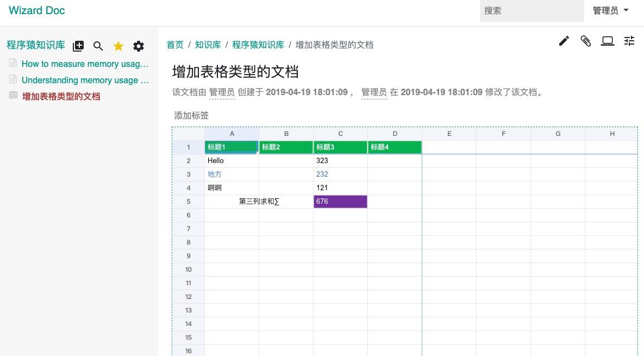Click the document title 增加表格类型的文档
Image resolution: width=644 pixels, height=356 pixels.
(x=235, y=72)
